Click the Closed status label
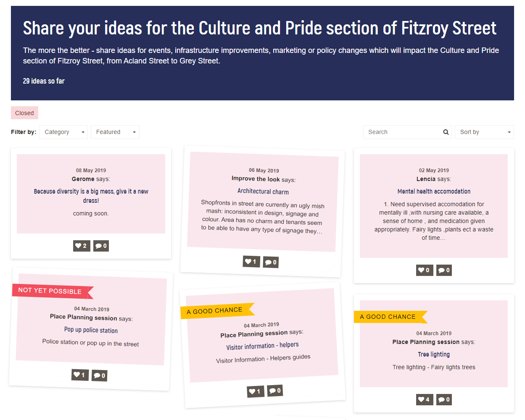This screenshot has height=420, width=525. [x=24, y=113]
